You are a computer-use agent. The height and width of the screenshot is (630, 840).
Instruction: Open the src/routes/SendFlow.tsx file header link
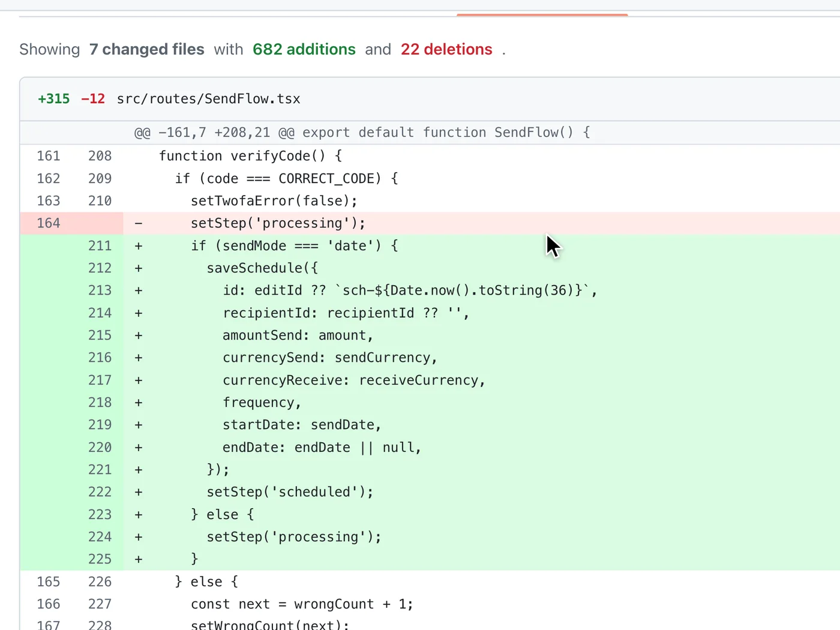tap(209, 99)
